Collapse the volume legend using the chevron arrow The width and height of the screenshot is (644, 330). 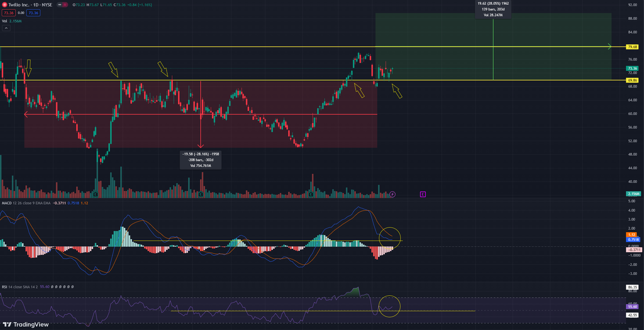click(x=5, y=27)
